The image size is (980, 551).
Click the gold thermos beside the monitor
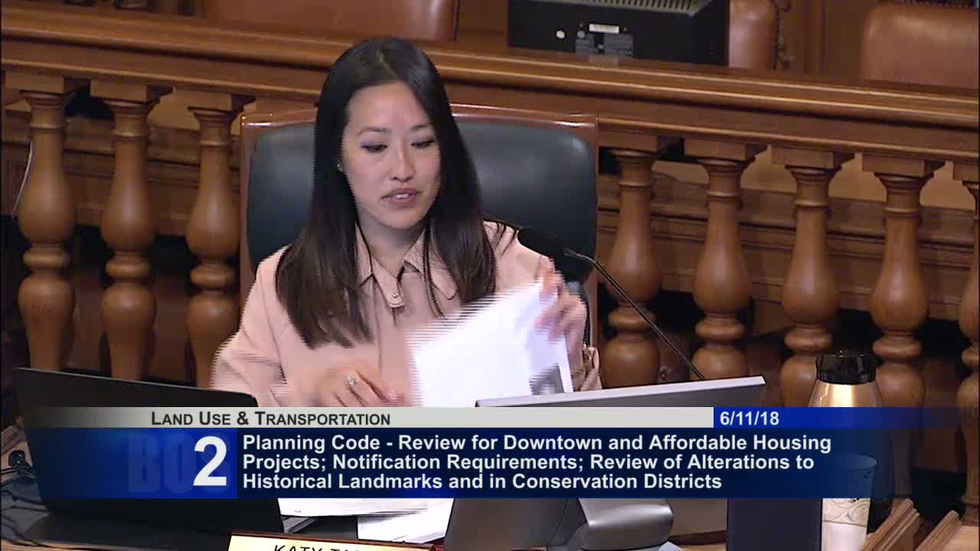click(x=846, y=380)
